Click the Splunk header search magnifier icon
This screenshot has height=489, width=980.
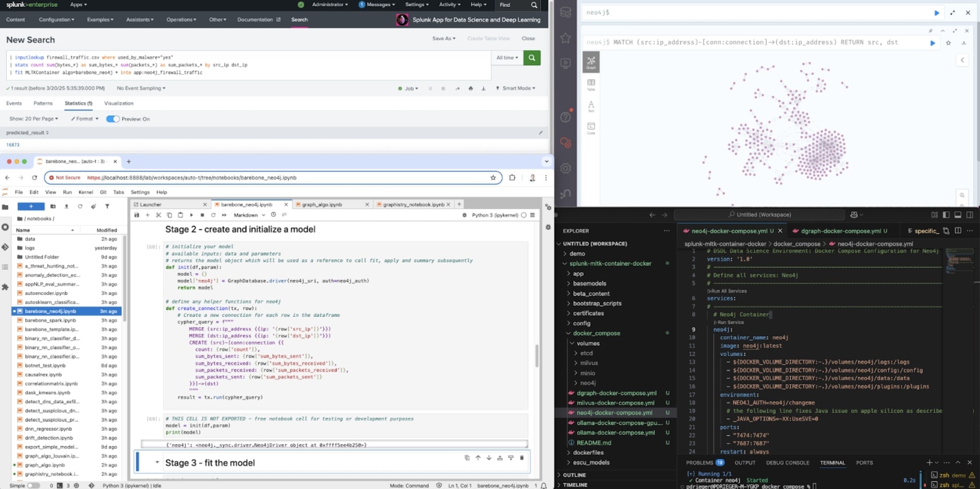click(x=534, y=5)
